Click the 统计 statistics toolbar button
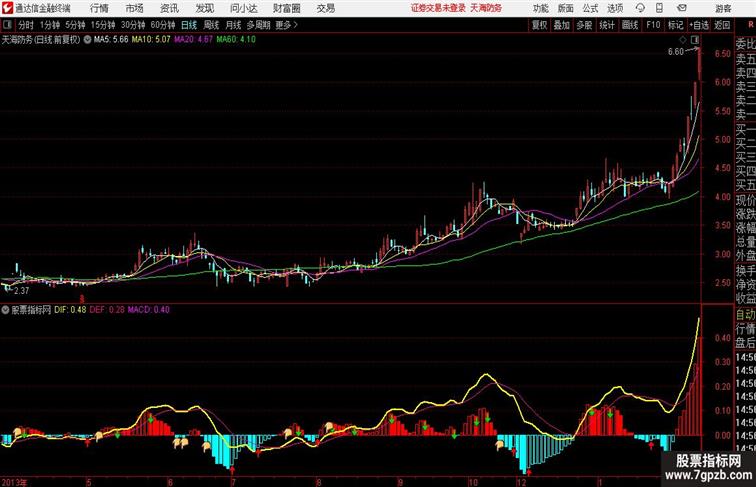 point(607,25)
